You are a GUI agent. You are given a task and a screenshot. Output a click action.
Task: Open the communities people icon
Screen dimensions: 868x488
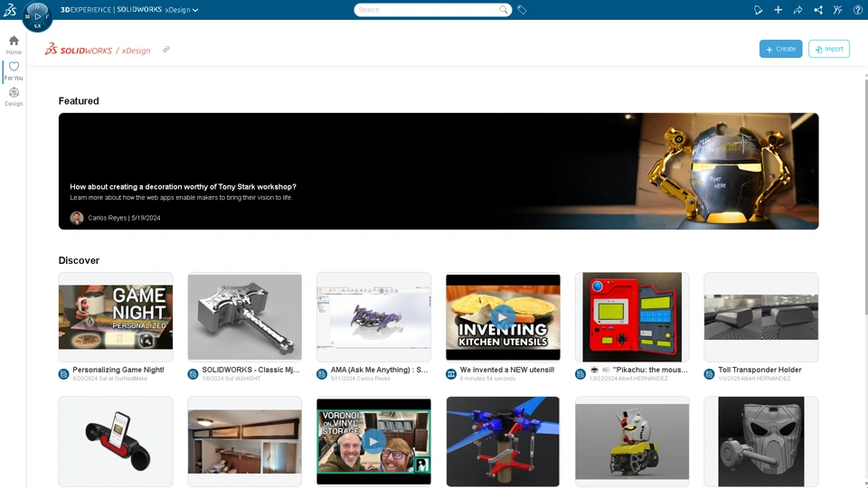click(837, 10)
